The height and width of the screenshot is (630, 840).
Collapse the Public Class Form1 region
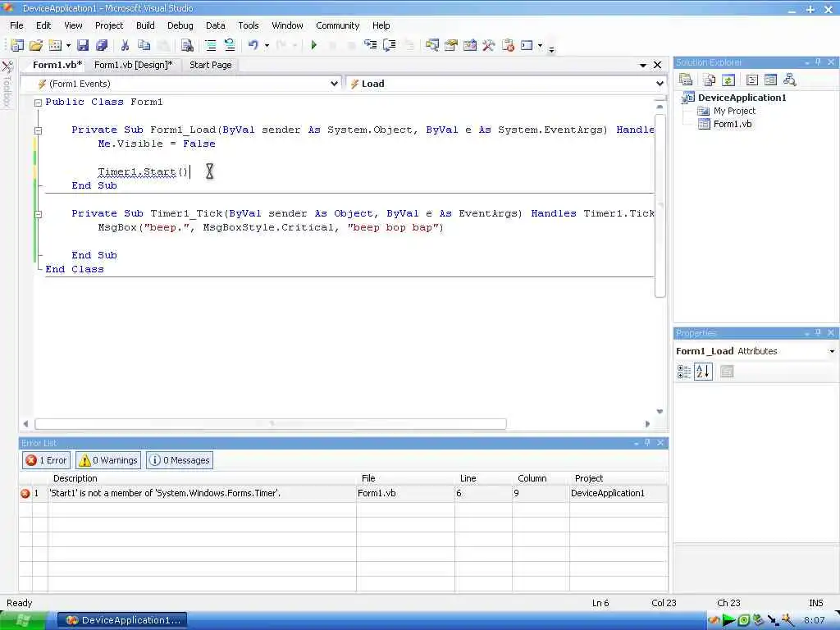coord(38,103)
